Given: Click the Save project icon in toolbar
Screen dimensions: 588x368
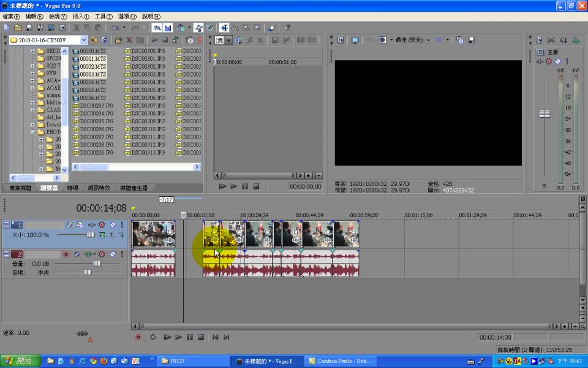Looking at the screenshot, I should click(x=29, y=28).
